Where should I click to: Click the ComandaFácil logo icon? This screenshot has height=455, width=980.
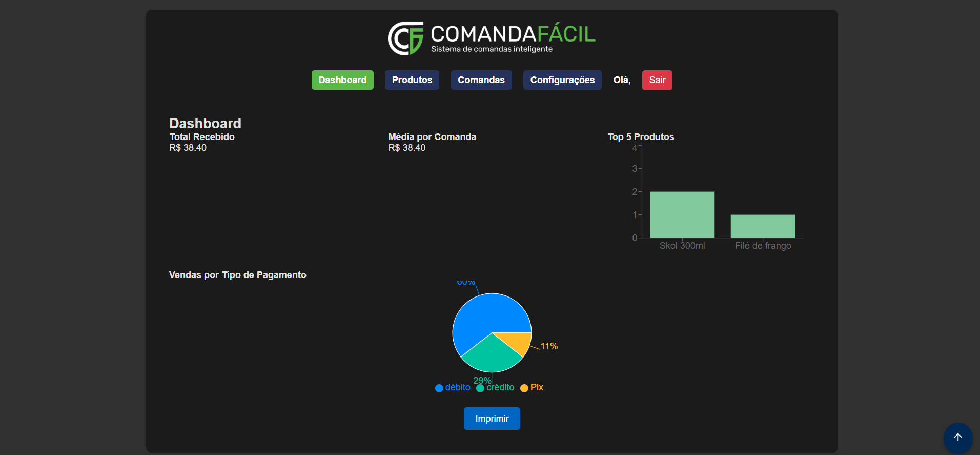click(406, 38)
